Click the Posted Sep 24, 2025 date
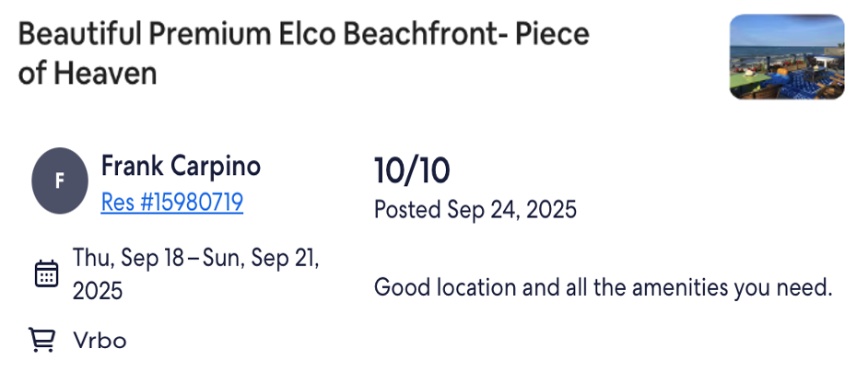The width and height of the screenshot is (868, 372). (x=475, y=210)
